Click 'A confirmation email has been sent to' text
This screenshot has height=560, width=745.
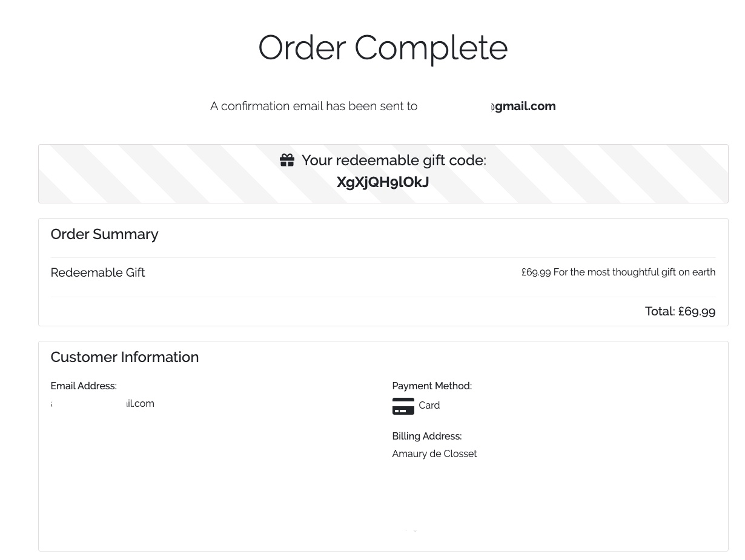click(x=314, y=107)
